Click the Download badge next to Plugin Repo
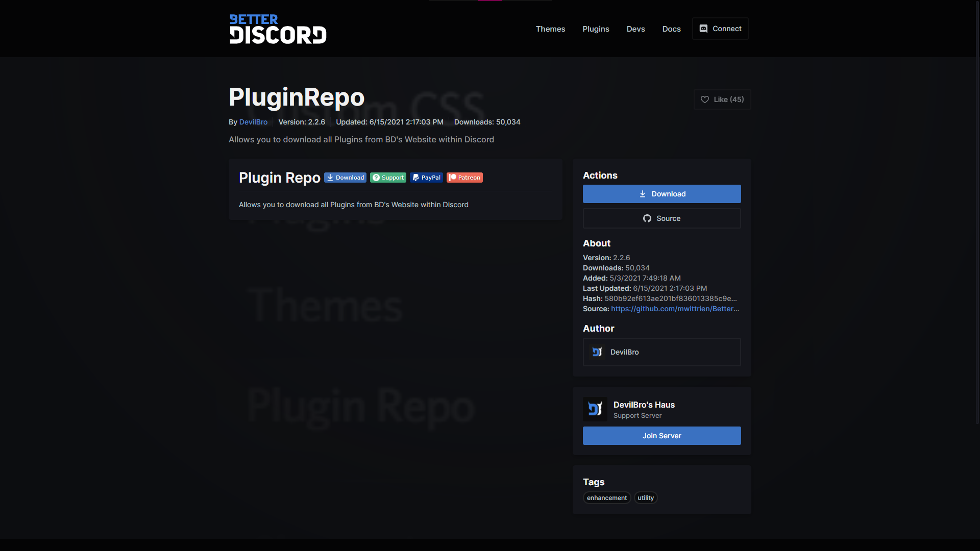Screen dimensions: 980x551 click(x=345, y=177)
